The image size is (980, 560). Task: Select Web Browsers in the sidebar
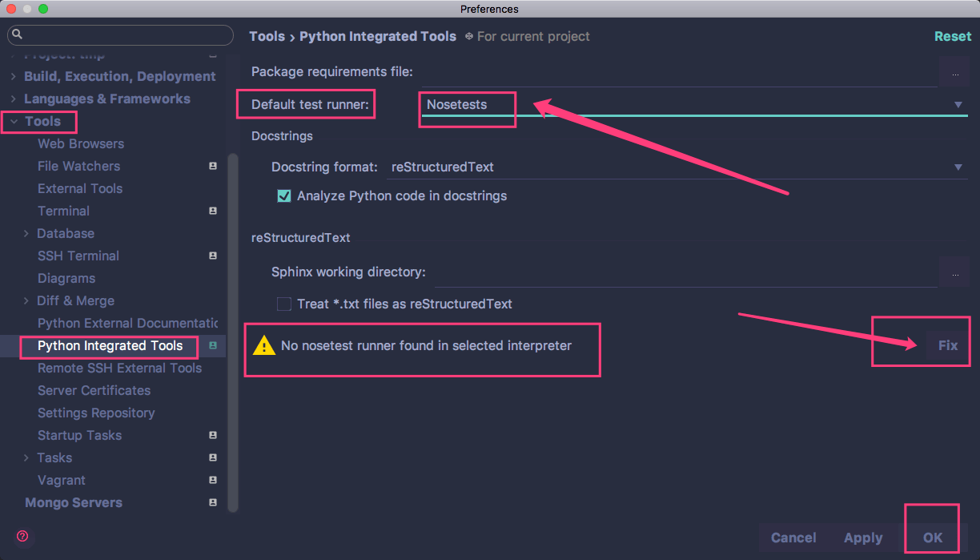[x=80, y=143]
